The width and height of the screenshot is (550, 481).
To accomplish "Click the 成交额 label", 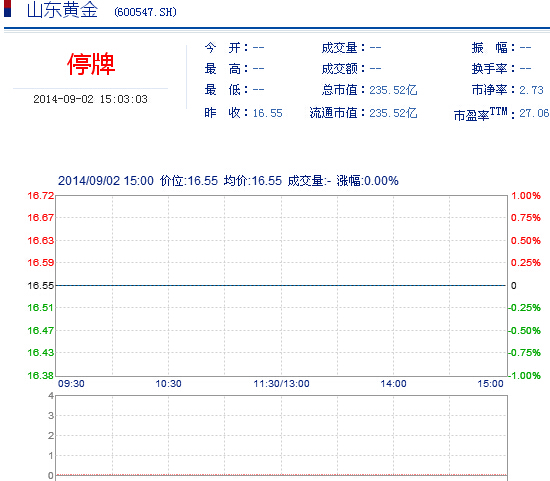I will (x=343, y=69).
